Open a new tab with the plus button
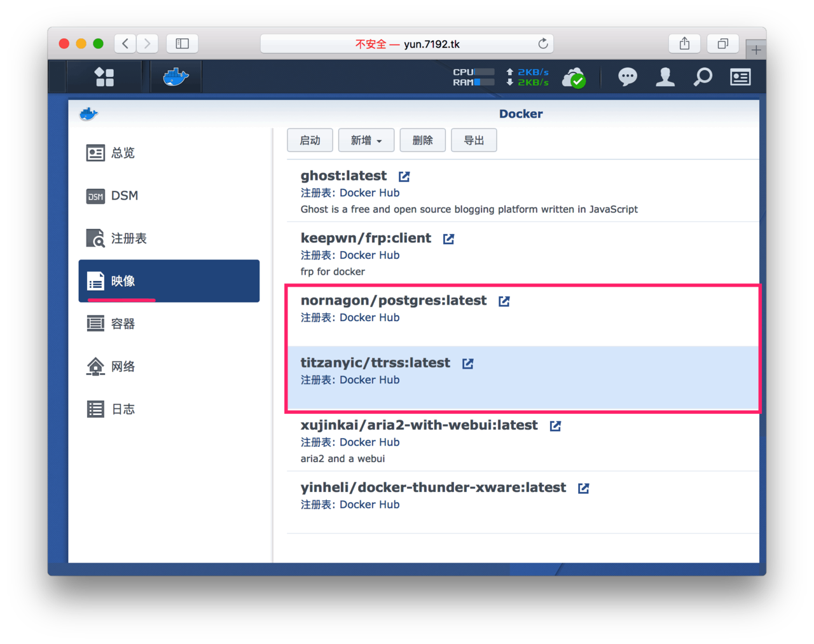The height and width of the screenshot is (644, 814). tap(755, 50)
